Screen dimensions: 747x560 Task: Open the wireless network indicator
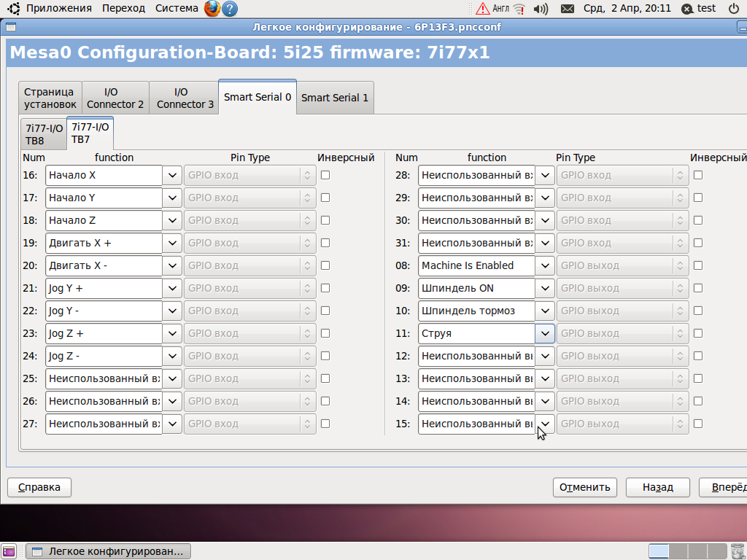519,9
